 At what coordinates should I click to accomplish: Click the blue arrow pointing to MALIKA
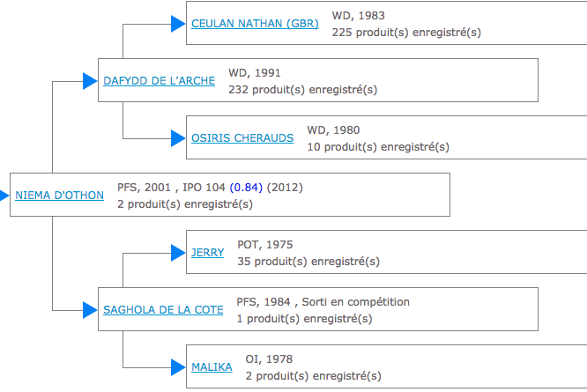tap(178, 367)
